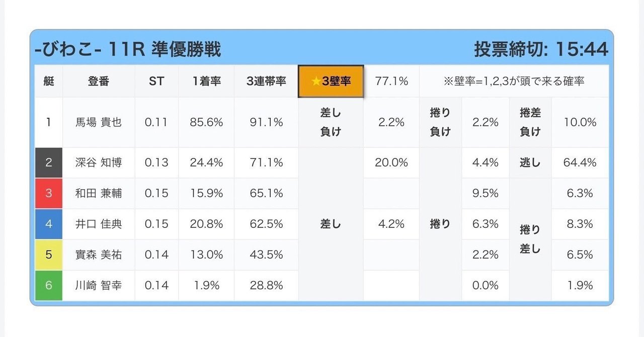
Task: Select the blue boat number 4 cell
Action: click(x=49, y=224)
